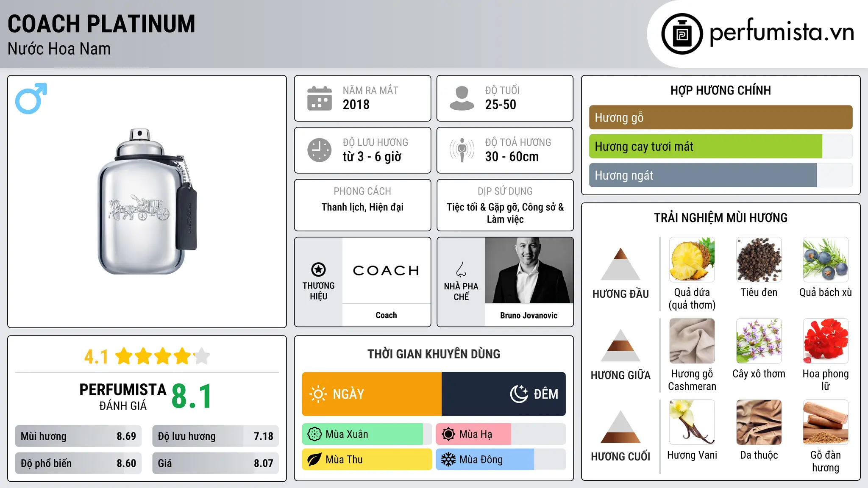The width and height of the screenshot is (868, 488).
Task: Click the sun icon for Mùa Hạ
Action: tap(448, 434)
